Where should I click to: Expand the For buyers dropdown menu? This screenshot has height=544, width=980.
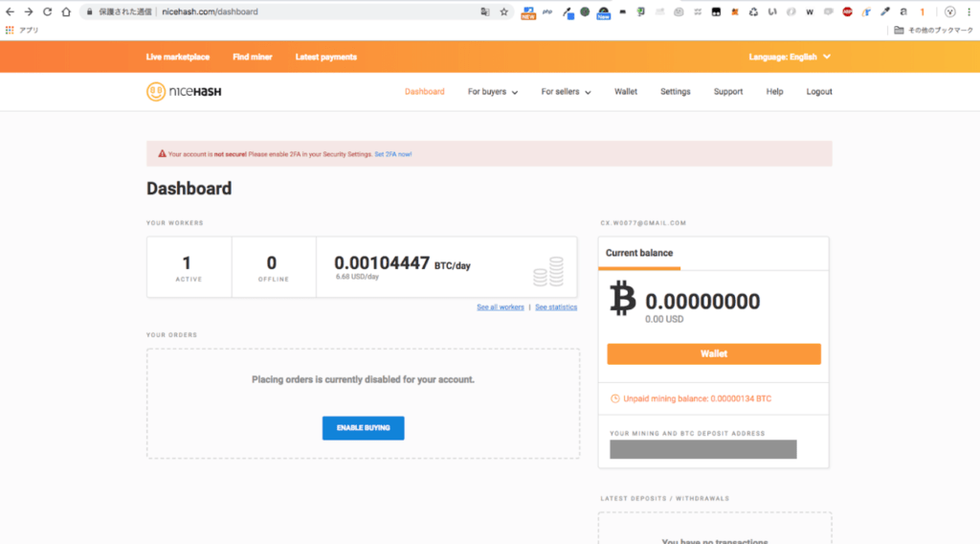point(492,92)
